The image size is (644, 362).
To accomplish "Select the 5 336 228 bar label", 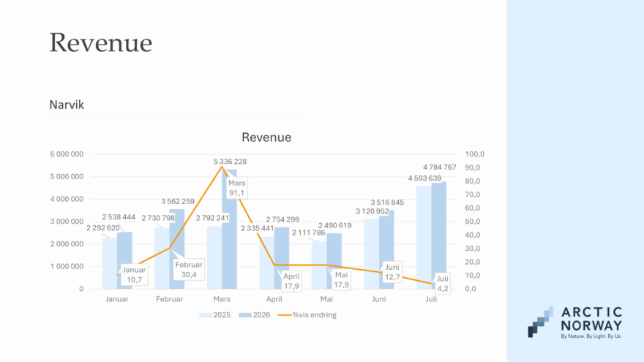I will pos(230,162).
